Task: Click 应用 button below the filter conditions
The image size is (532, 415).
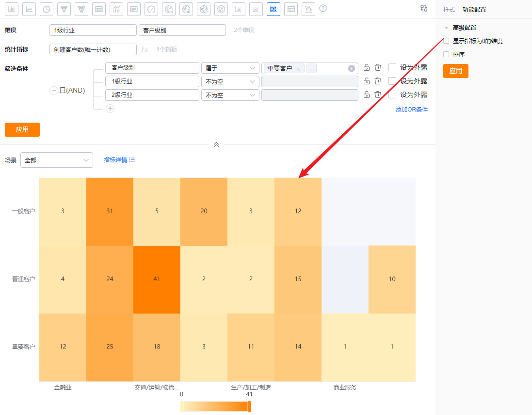Action: (x=22, y=130)
